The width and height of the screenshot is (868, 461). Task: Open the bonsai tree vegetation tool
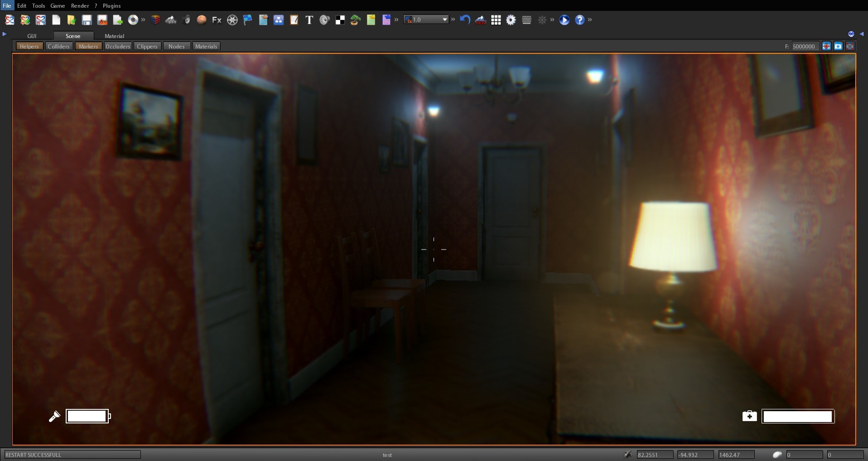pos(355,19)
